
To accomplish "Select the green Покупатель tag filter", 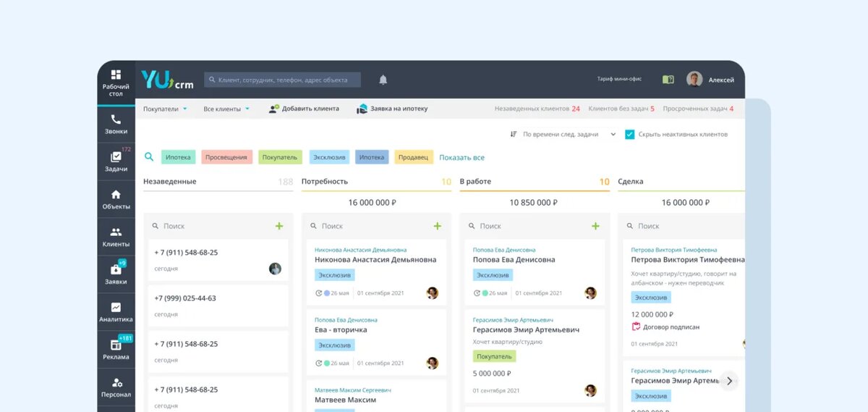I will click(x=280, y=157).
